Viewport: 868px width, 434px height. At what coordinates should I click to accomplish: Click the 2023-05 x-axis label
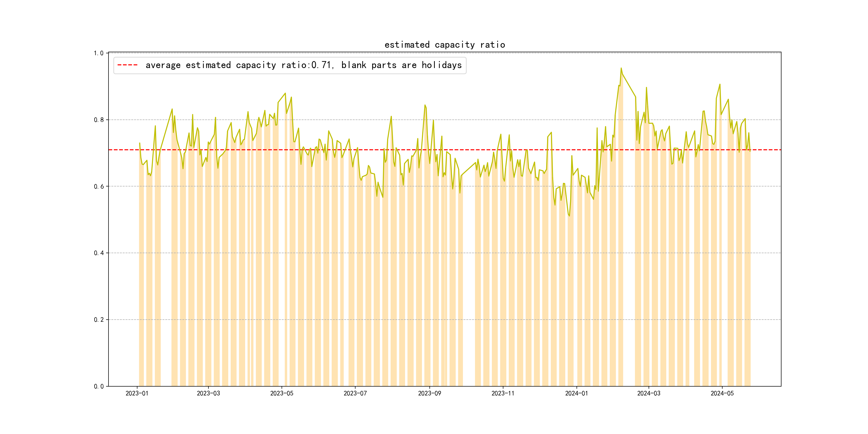click(282, 393)
